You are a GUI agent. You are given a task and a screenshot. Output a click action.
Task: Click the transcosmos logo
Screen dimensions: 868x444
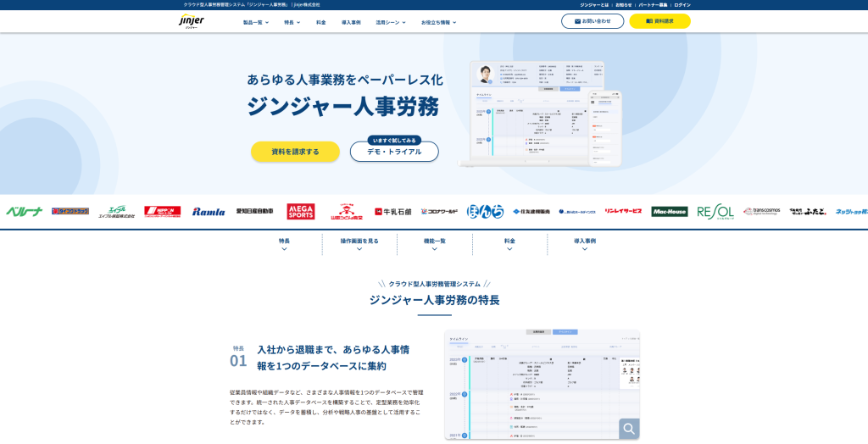[761, 212]
